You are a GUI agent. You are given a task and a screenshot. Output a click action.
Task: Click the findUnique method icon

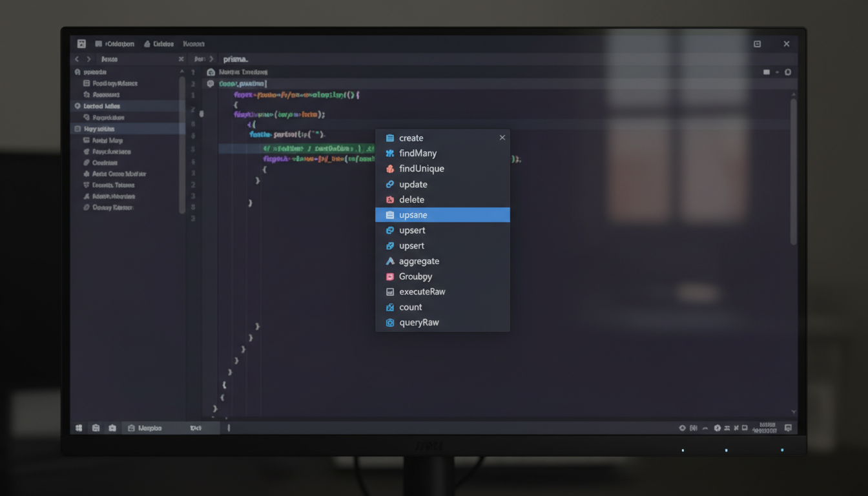pos(390,169)
